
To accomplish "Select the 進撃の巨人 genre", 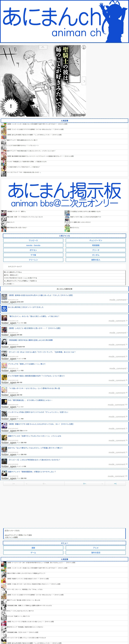I will (x=96, y=260).
